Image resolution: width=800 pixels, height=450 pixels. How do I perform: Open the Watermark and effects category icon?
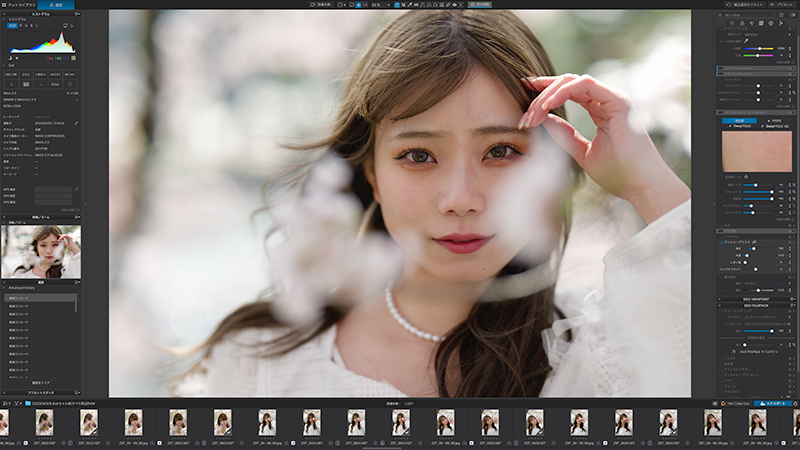[781, 23]
